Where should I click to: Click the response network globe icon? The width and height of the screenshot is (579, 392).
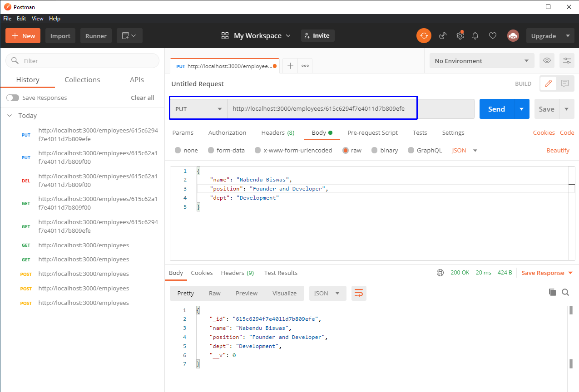[440, 273]
